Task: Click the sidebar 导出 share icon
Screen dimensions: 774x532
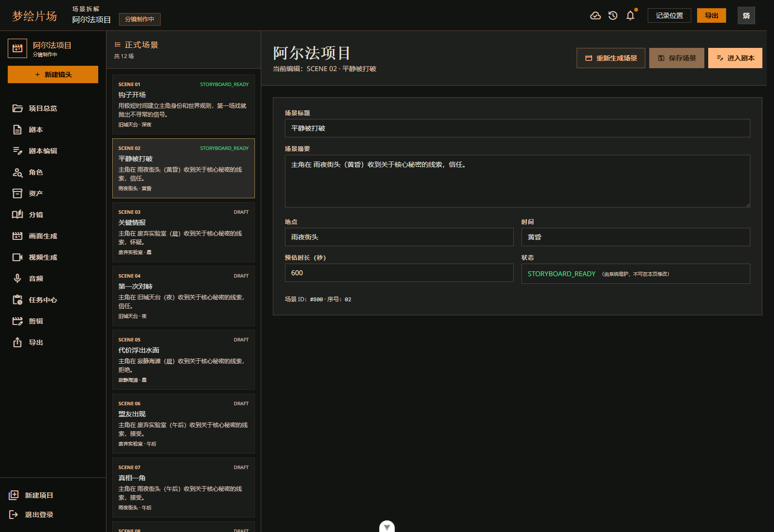Action: 17,342
